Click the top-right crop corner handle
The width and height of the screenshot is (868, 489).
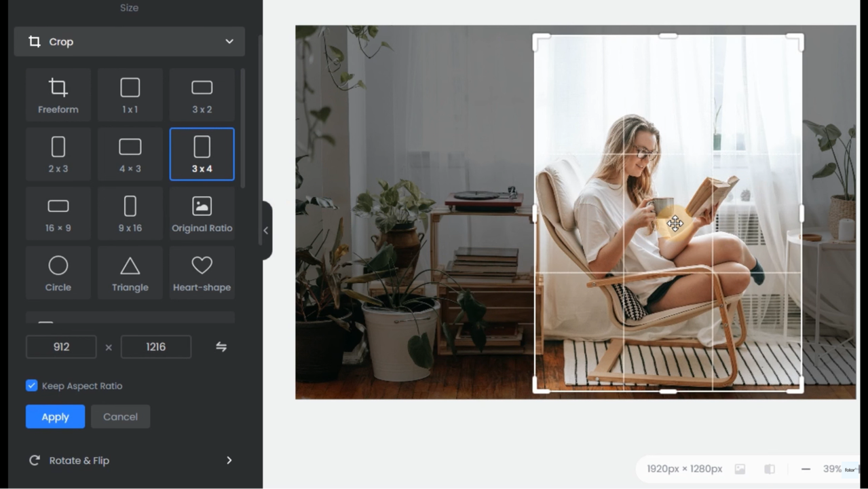coord(797,41)
